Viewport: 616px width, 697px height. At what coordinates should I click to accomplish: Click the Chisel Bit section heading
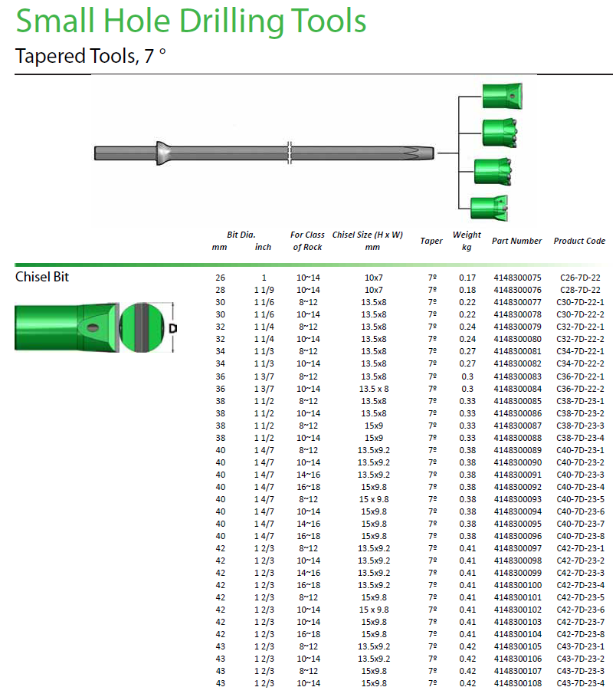[42, 277]
